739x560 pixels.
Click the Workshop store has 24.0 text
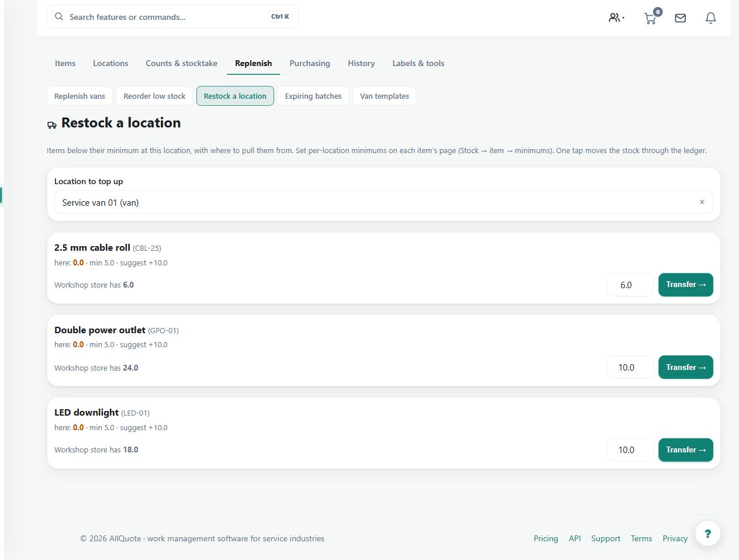[96, 368]
